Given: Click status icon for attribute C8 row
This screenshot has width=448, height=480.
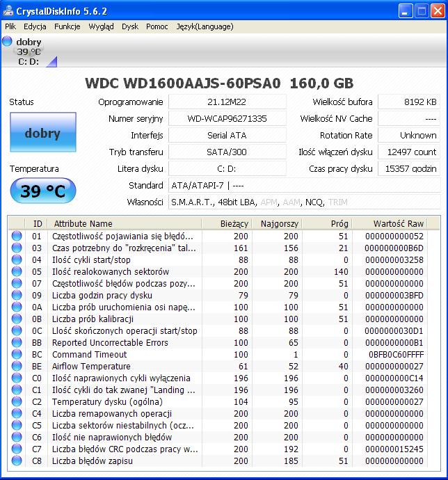Looking at the screenshot, I should tap(17, 461).
